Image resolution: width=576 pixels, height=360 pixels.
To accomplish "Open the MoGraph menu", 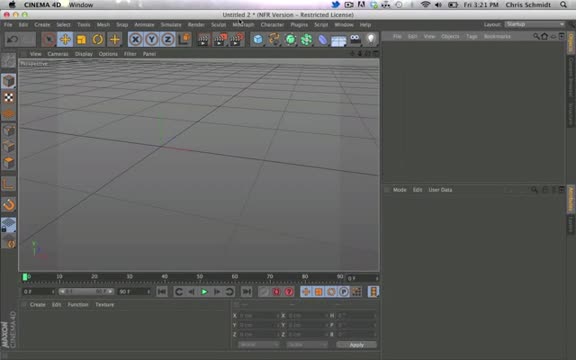I will click(x=243, y=25).
